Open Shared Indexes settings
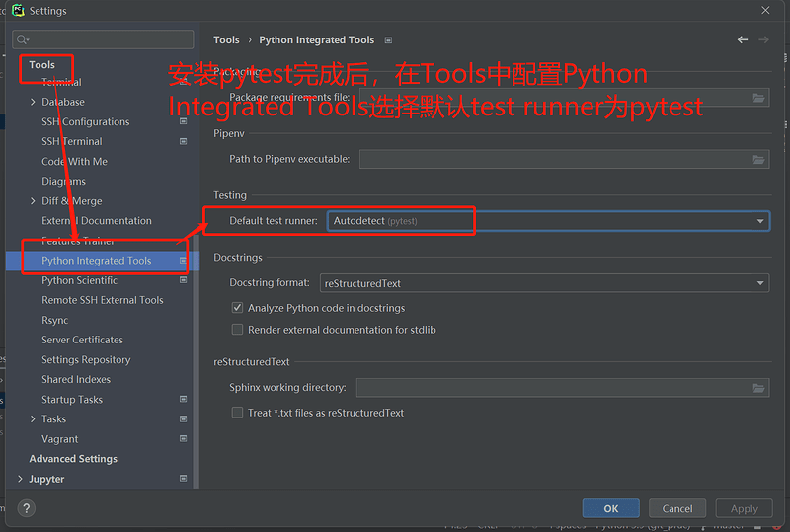The image size is (790, 532). (x=76, y=379)
